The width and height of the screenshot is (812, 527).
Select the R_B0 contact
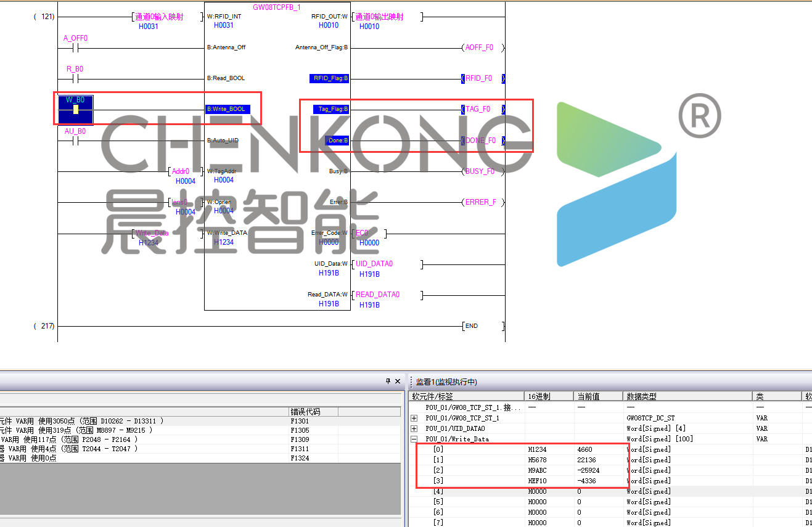(75, 78)
